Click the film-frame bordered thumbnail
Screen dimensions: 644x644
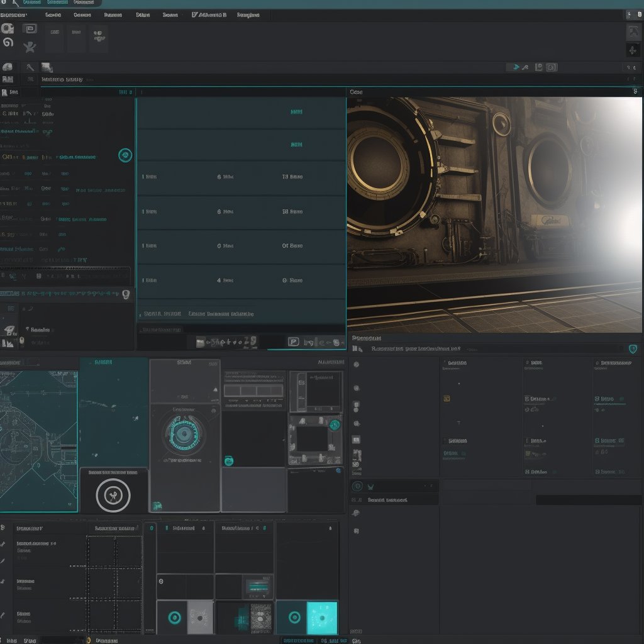point(316,440)
